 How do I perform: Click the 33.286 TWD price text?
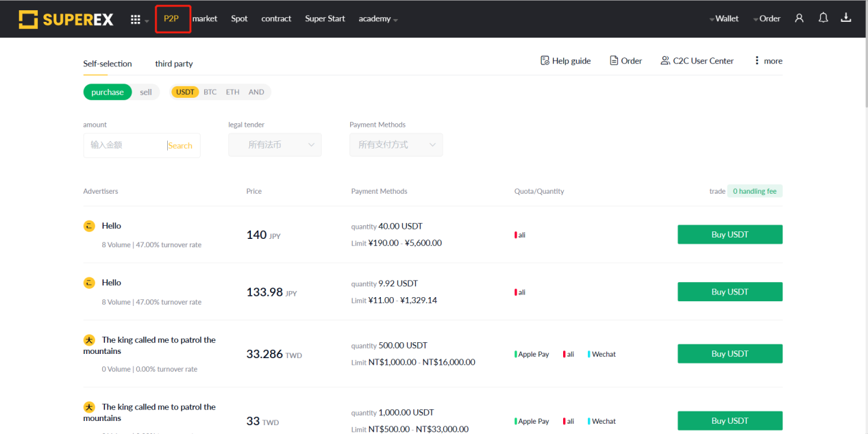pyautogui.click(x=274, y=355)
